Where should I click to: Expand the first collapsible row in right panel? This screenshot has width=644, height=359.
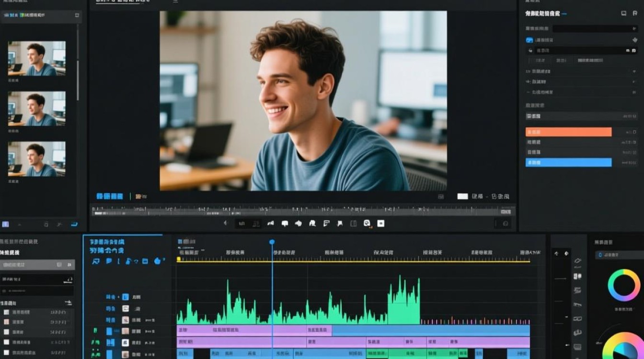tap(582, 71)
